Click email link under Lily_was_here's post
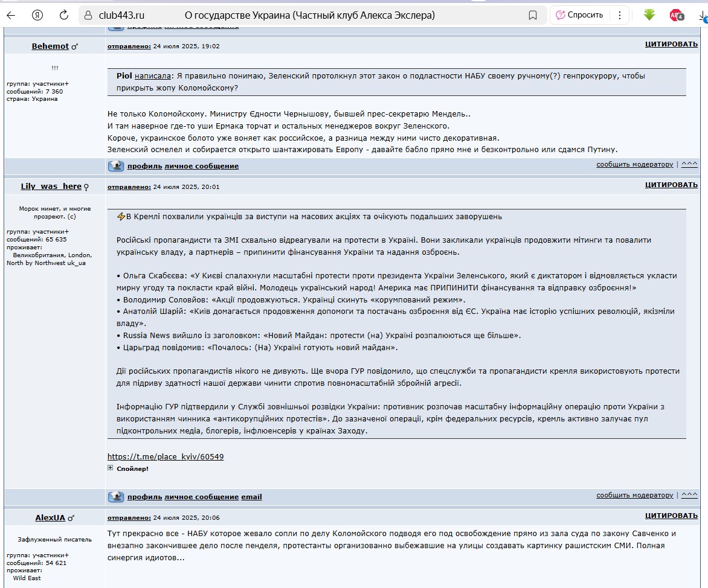 pos(251,497)
